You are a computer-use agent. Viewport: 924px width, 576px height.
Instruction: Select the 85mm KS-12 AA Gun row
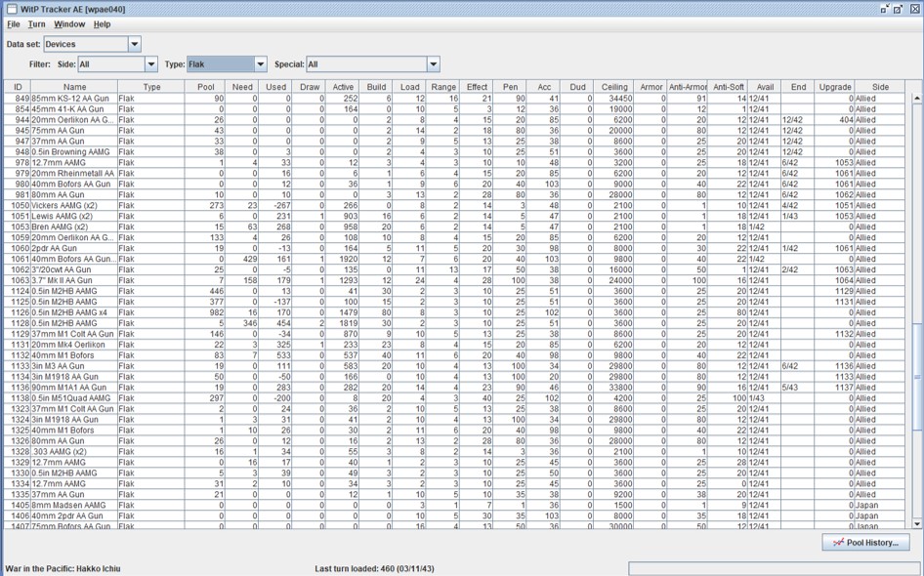pos(454,99)
